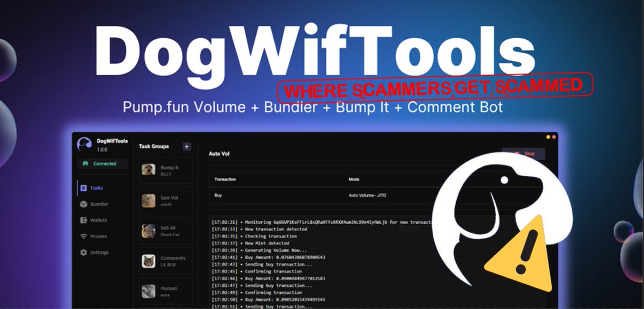Image resolution: width=644 pixels, height=309 pixels.
Task: Click the Generating Volume Now log line
Action: (260, 250)
